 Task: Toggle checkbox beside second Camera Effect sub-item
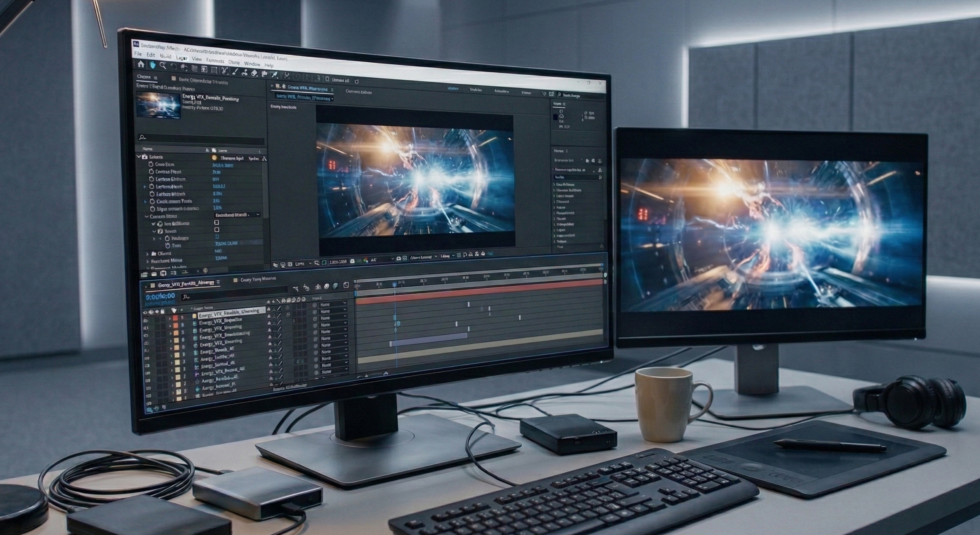tap(216, 230)
